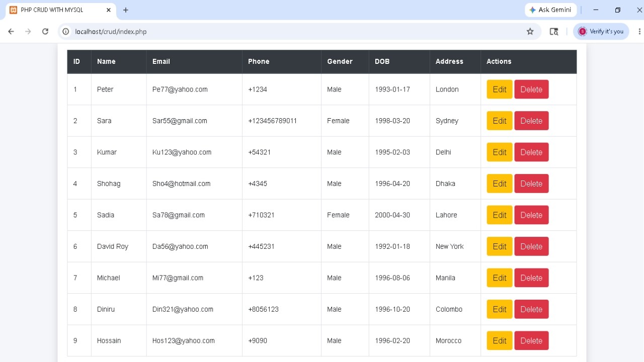Delete the Michael record
Screen dimensions: 644x362
coord(531,278)
